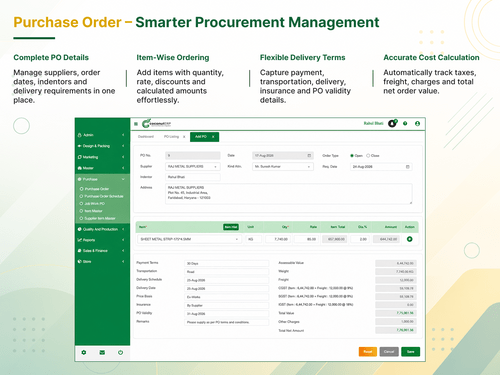
Task: Switch to the Dashboard tab
Action: [146, 137]
